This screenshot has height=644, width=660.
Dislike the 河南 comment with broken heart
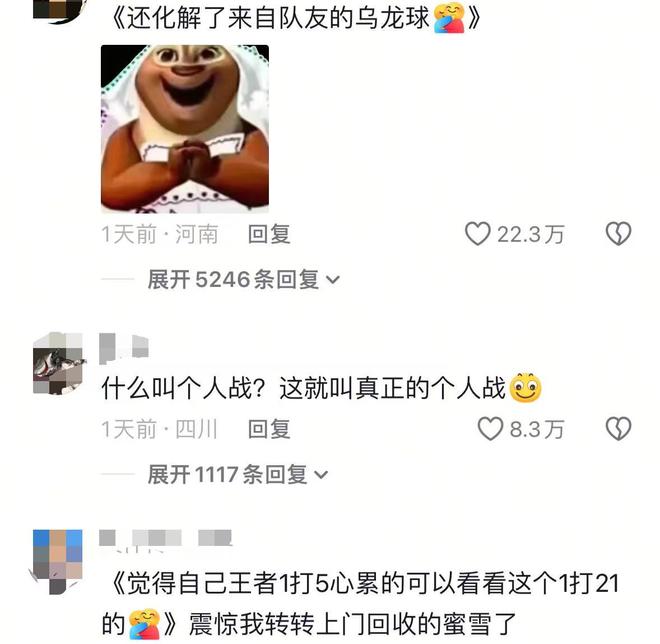click(618, 234)
